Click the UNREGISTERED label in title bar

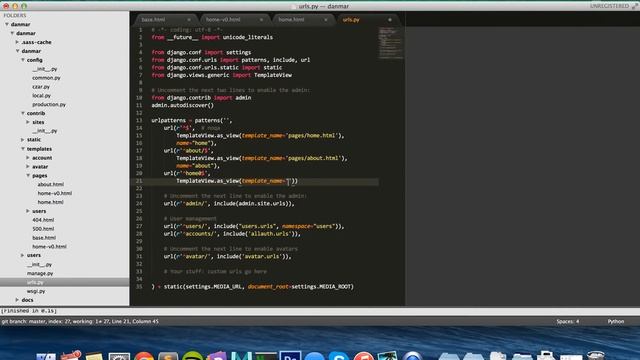click(609, 6)
